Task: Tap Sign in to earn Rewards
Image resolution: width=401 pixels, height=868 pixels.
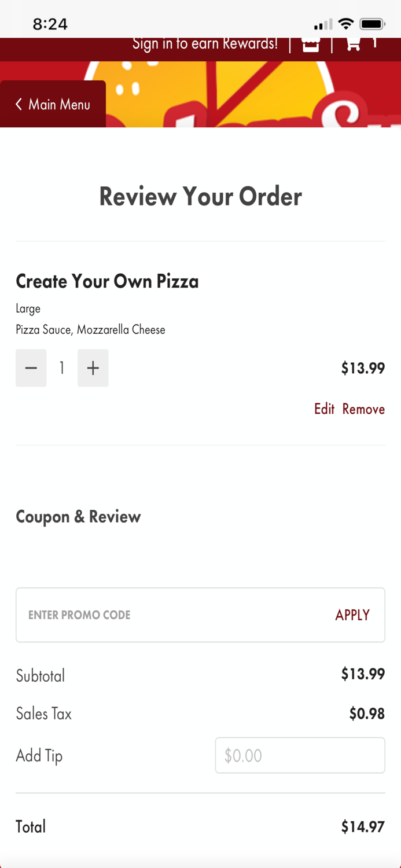Action: click(205, 44)
